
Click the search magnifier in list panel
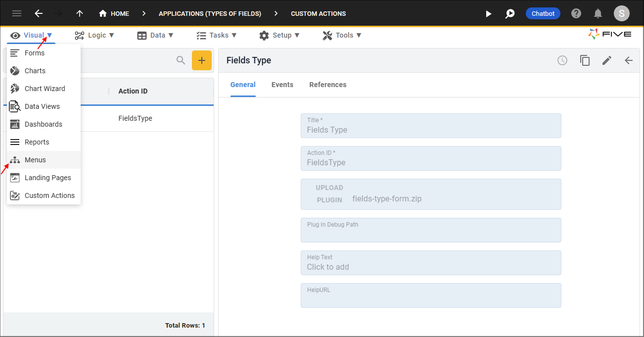click(x=181, y=60)
